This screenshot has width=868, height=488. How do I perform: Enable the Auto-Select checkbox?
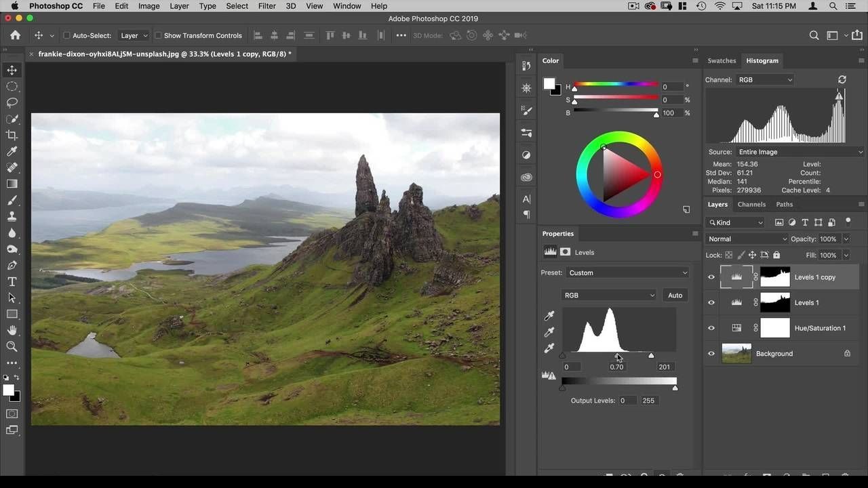point(66,35)
